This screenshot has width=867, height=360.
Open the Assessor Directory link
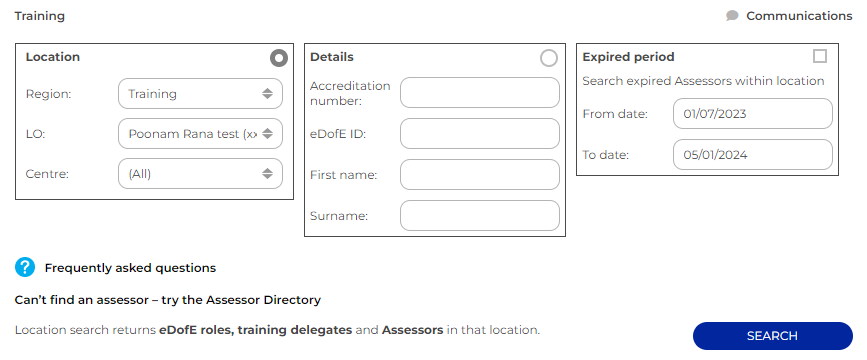click(x=168, y=300)
